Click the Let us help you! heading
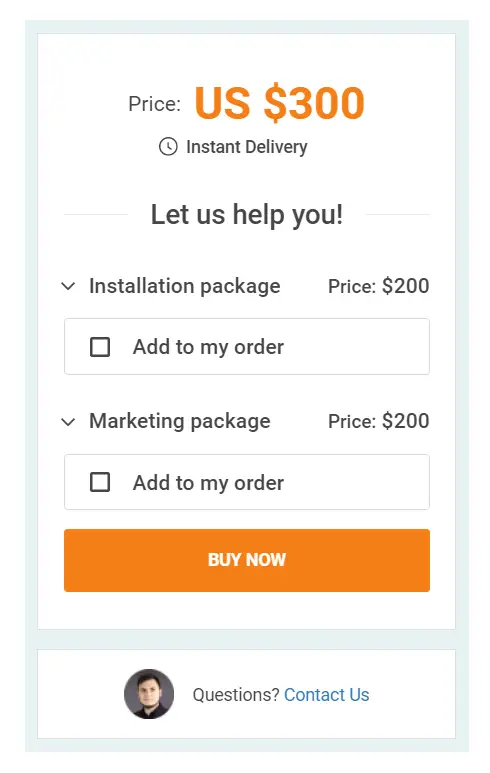Image resolution: width=490 pixels, height=773 pixels. tap(246, 215)
